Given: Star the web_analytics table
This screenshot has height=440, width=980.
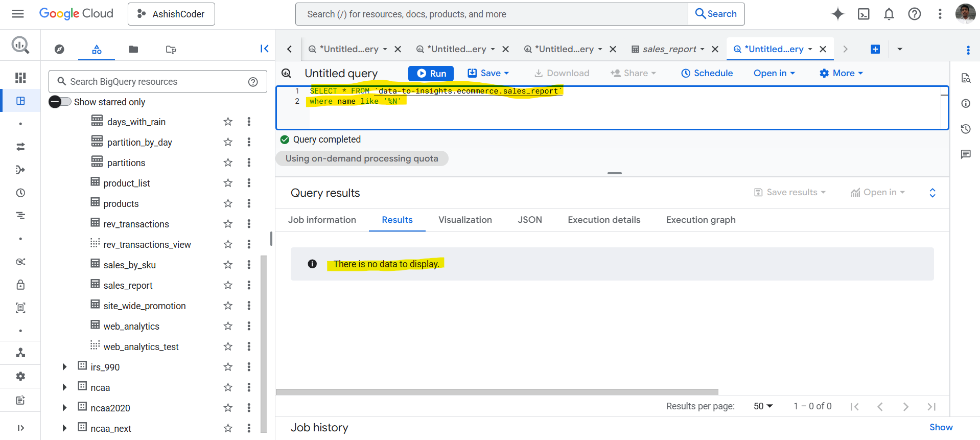Looking at the screenshot, I should click(228, 326).
